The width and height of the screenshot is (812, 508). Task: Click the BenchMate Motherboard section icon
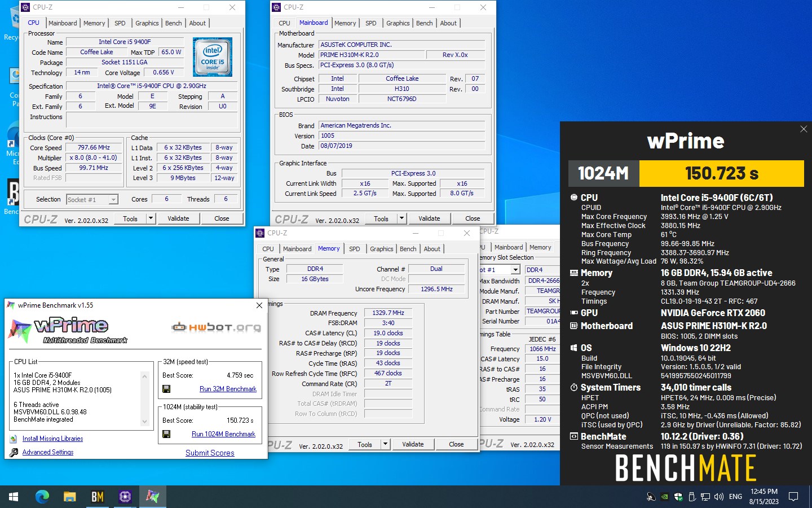tap(574, 326)
